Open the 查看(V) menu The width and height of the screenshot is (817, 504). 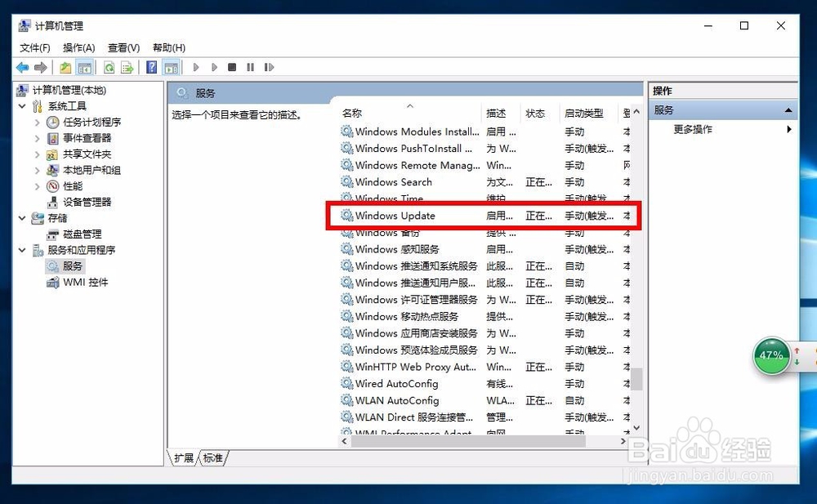point(123,48)
